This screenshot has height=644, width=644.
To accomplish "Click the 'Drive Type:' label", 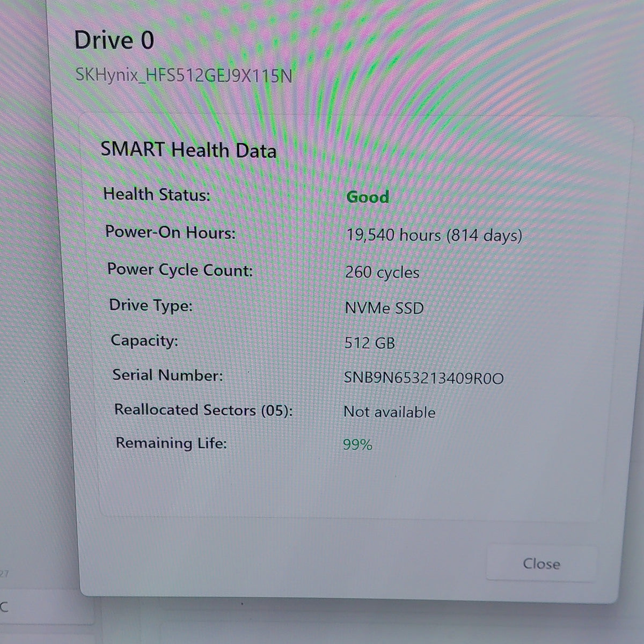I will [151, 305].
